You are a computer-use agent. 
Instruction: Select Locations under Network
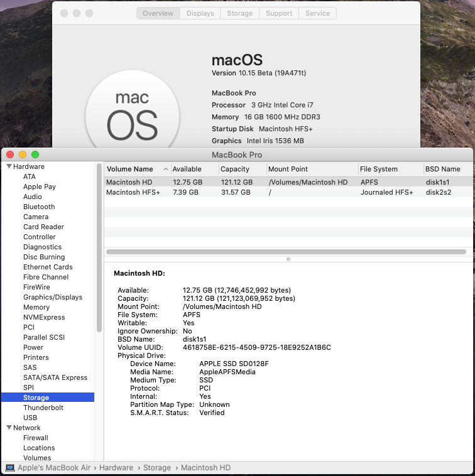pyautogui.click(x=39, y=448)
